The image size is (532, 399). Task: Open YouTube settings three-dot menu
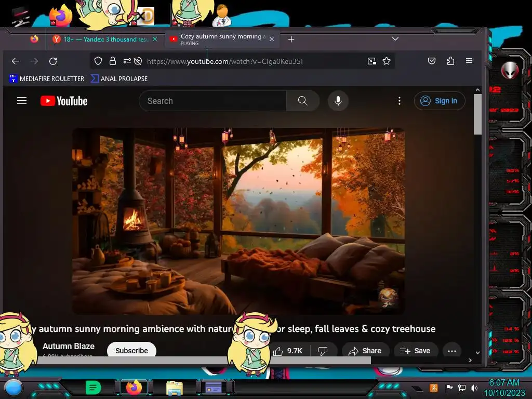[x=400, y=101]
